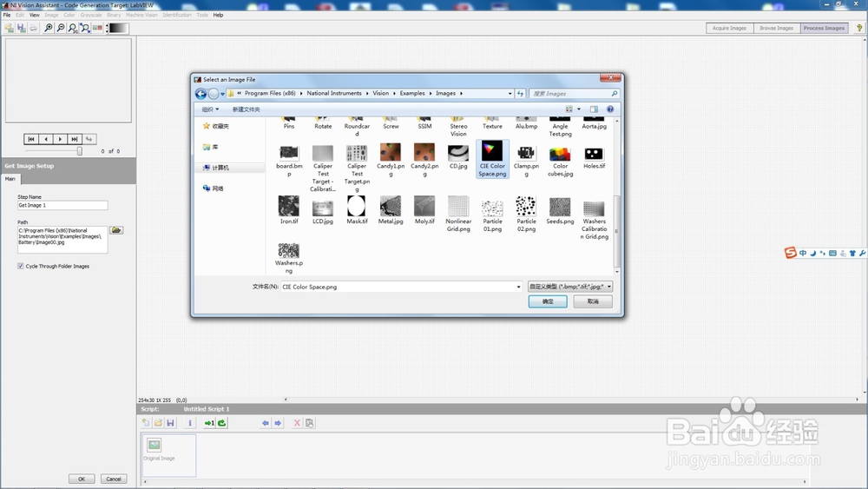
Task: Click the image navigation slider handle
Action: click(80, 150)
